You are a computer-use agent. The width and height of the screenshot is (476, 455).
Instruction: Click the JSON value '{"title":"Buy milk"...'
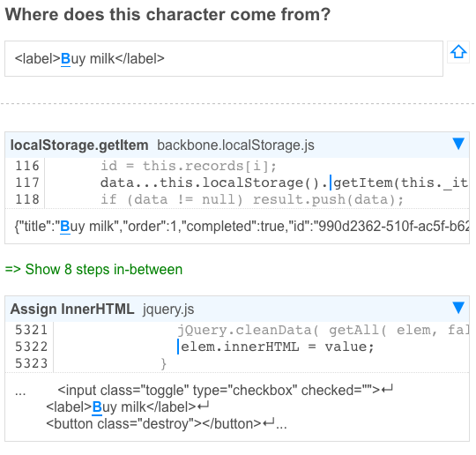coord(242,227)
